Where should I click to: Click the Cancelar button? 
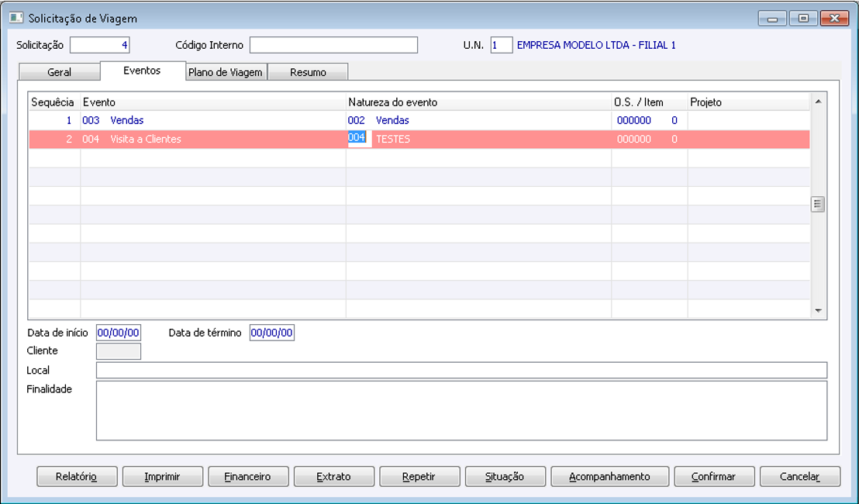800,477
